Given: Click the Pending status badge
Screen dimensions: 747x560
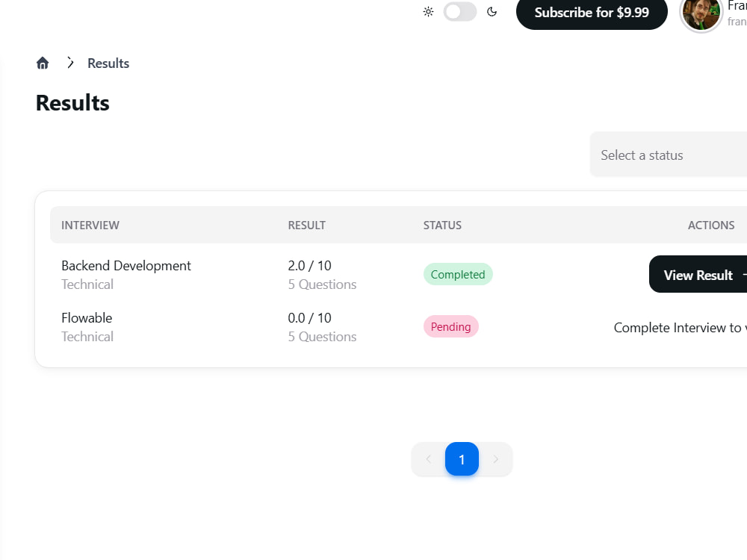Looking at the screenshot, I should (450, 327).
